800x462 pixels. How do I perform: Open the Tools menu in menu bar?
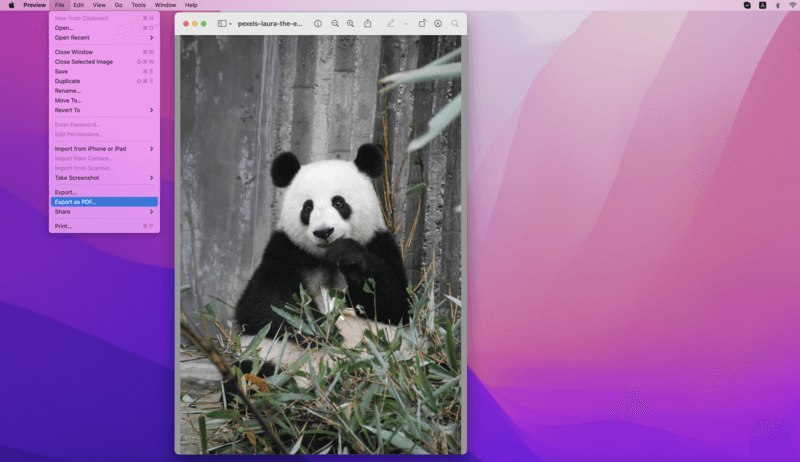pos(138,5)
